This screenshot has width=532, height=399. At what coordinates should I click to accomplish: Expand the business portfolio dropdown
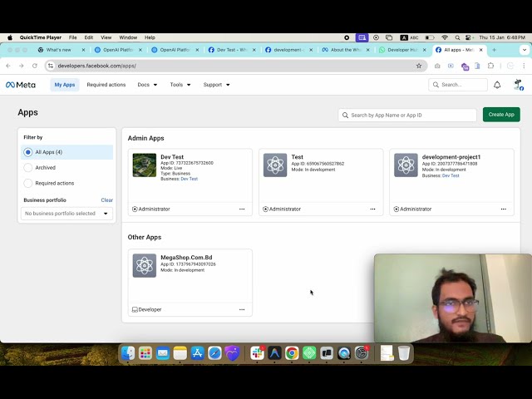click(x=66, y=214)
